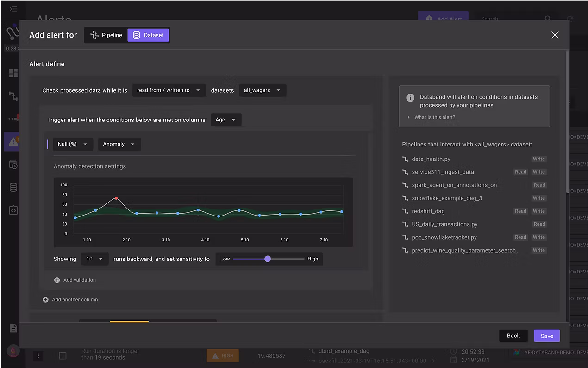Viewport: 588px width, 368px height.
Task: Open the scheduled jobs calendar icon in sidebar
Action: 13,165
